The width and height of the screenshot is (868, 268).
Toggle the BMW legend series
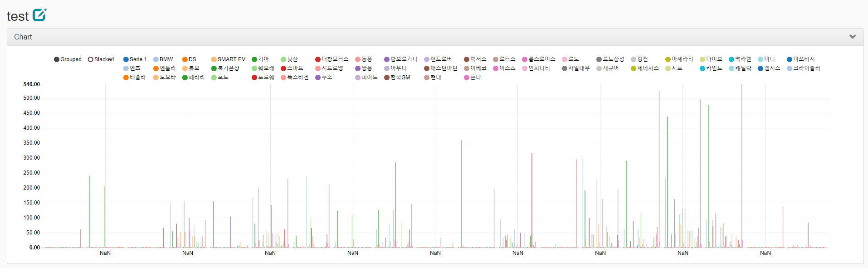click(163, 59)
